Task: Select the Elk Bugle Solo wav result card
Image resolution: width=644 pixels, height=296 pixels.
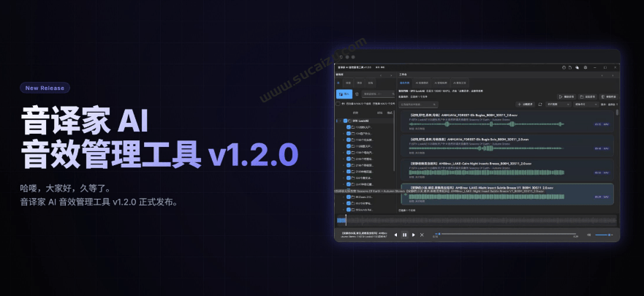Action: [x=507, y=145]
